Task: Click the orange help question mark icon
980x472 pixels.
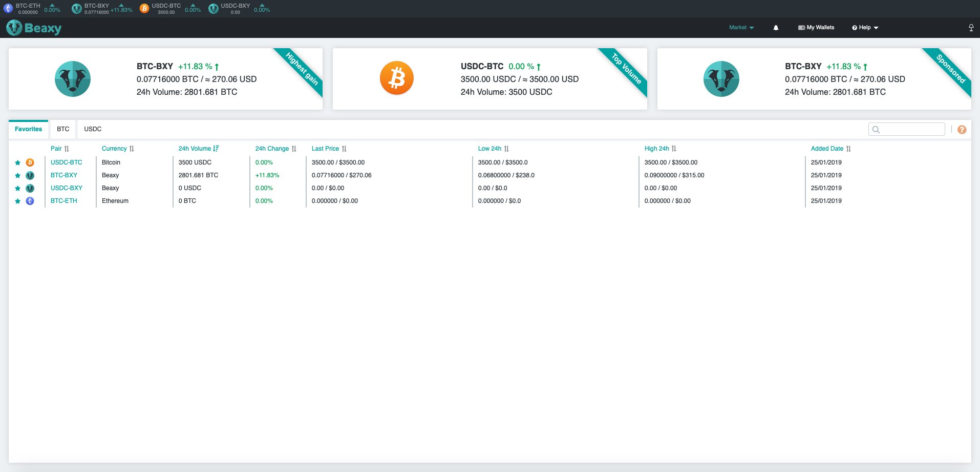Action: [x=962, y=130]
